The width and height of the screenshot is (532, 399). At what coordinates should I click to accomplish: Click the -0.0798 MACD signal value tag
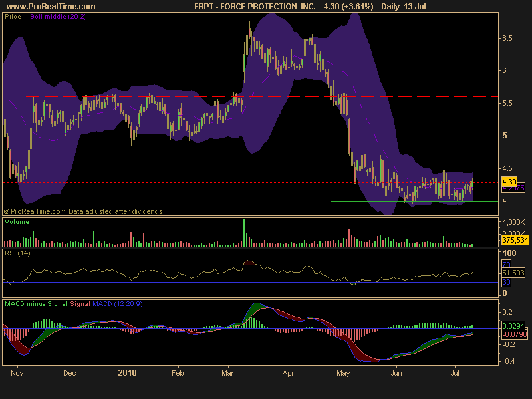click(514, 334)
